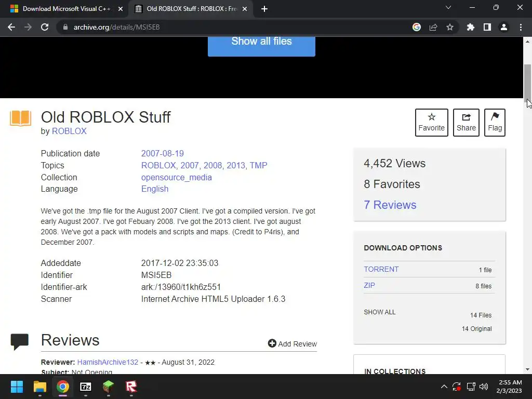The width and height of the screenshot is (532, 399).
Task: Open 7-Zip from the taskbar
Action: click(86, 387)
